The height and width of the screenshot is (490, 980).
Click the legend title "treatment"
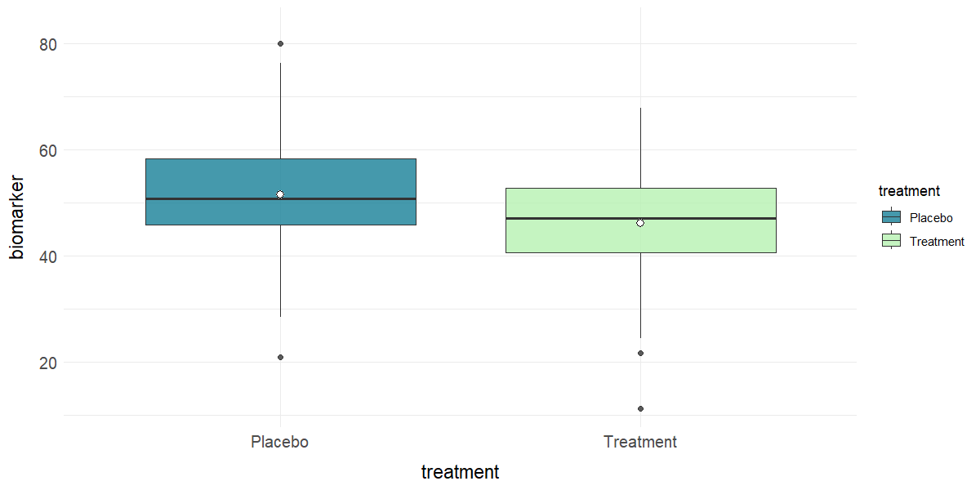909,191
